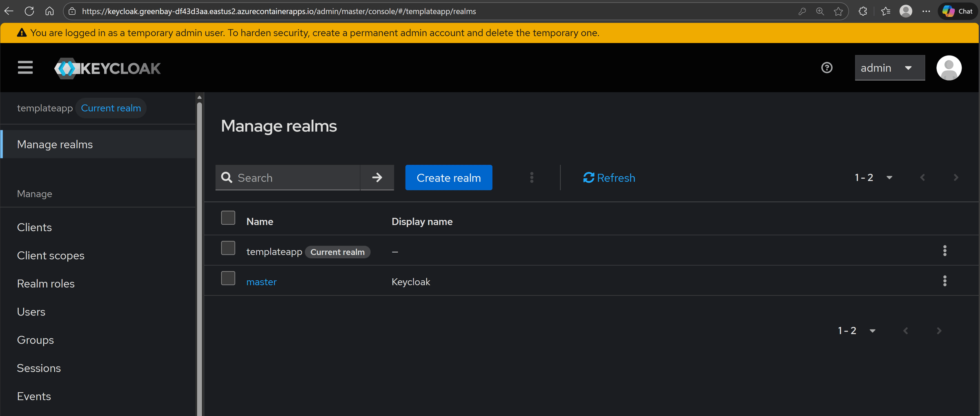
Task: Go to Clients in sidebar
Action: click(34, 227)
